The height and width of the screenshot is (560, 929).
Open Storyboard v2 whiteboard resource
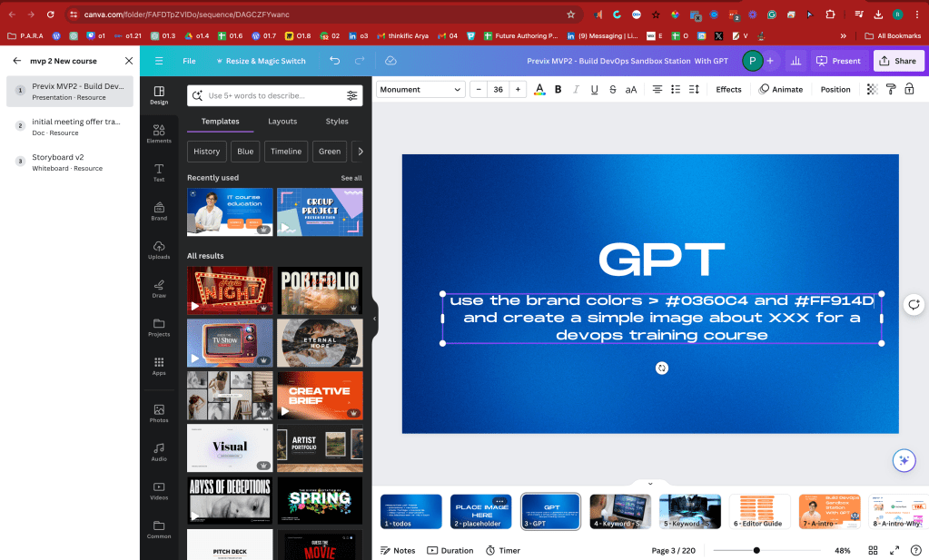click(x=70, y=162)
